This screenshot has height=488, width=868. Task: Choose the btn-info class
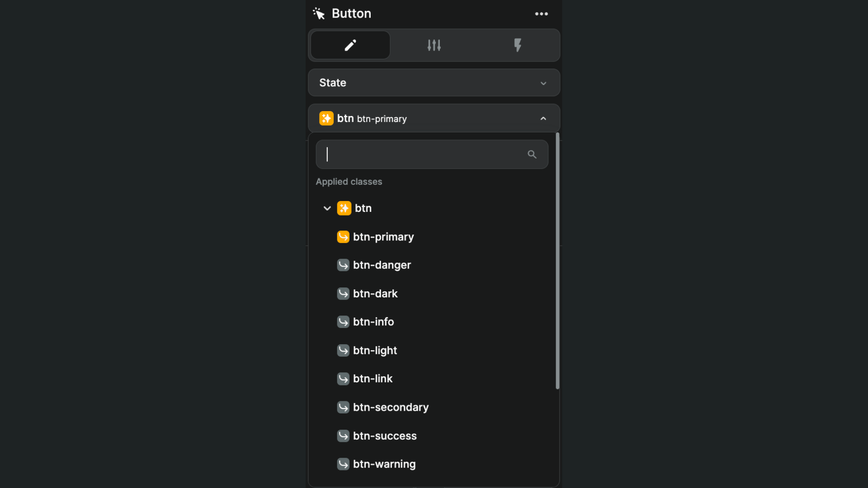tap(373, 322)
